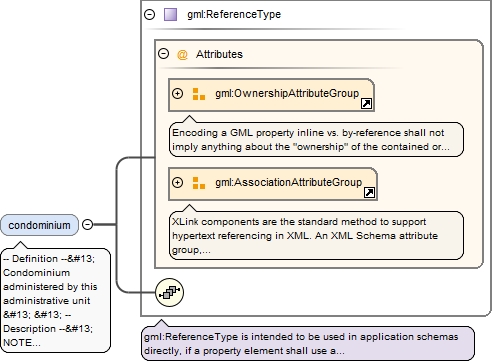Click the 'Encoding a GML property inline' annotation
This screenshot has height=364, width=493.
point(316,140)
